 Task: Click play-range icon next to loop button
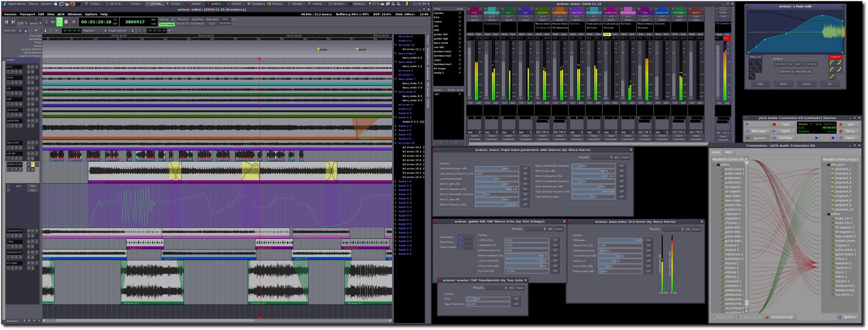point(53,22)
